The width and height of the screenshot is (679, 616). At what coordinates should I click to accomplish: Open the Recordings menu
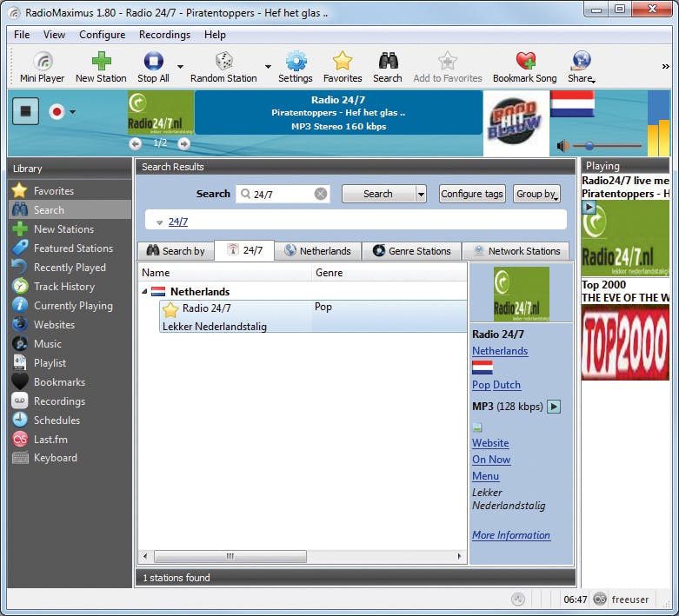(x=164, y=35)
